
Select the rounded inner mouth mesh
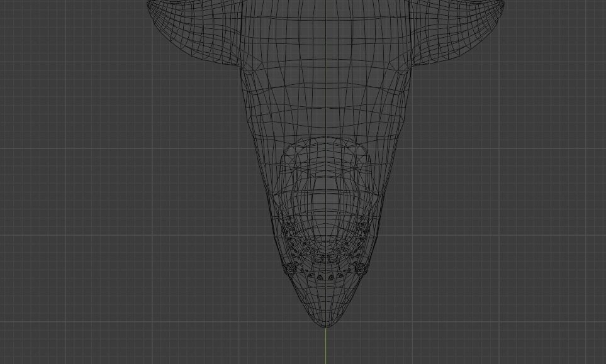[325, 201]
